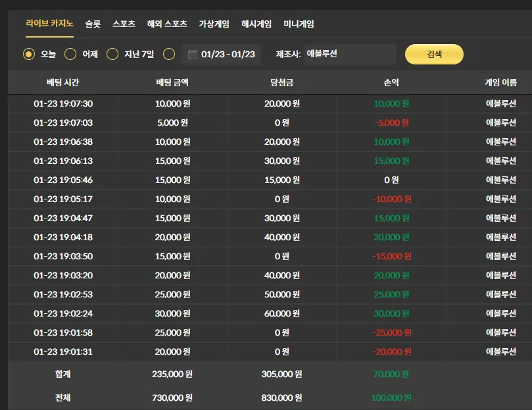The image size is (532, 410).
Task: Click the 베팅 시간 column header
Action: click(62, 82)
